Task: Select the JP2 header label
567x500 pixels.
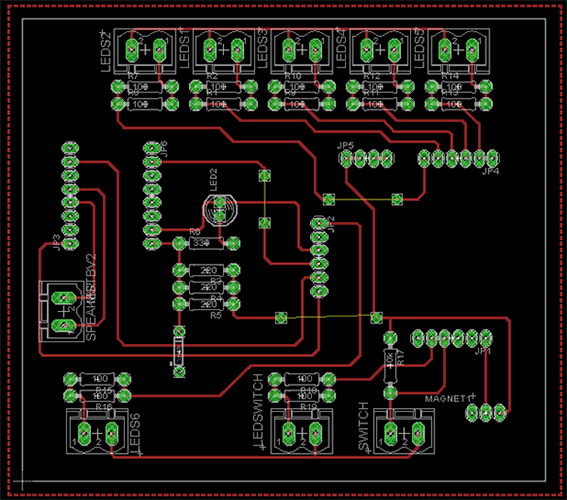Action: [330, 225]
